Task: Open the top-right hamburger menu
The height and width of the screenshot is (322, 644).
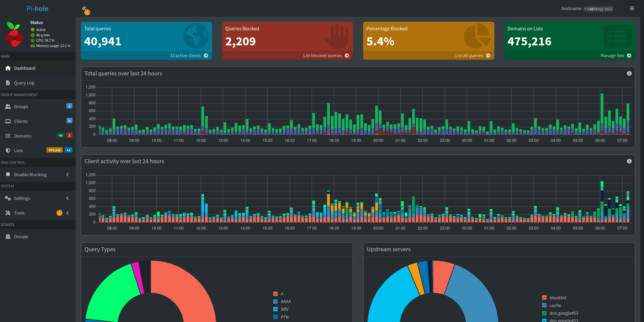Action: [632, 8]
